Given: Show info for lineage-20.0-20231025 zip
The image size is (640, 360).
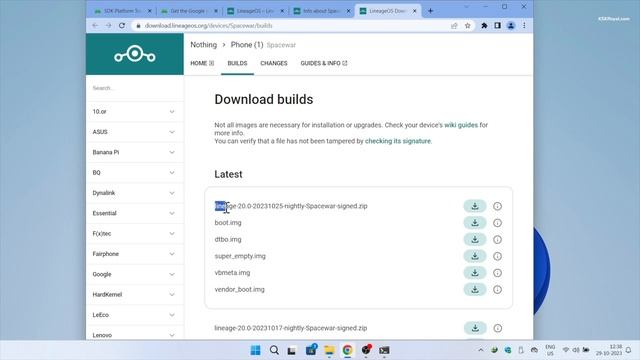Looking at the screenshot, I should (x=497, y=206).
